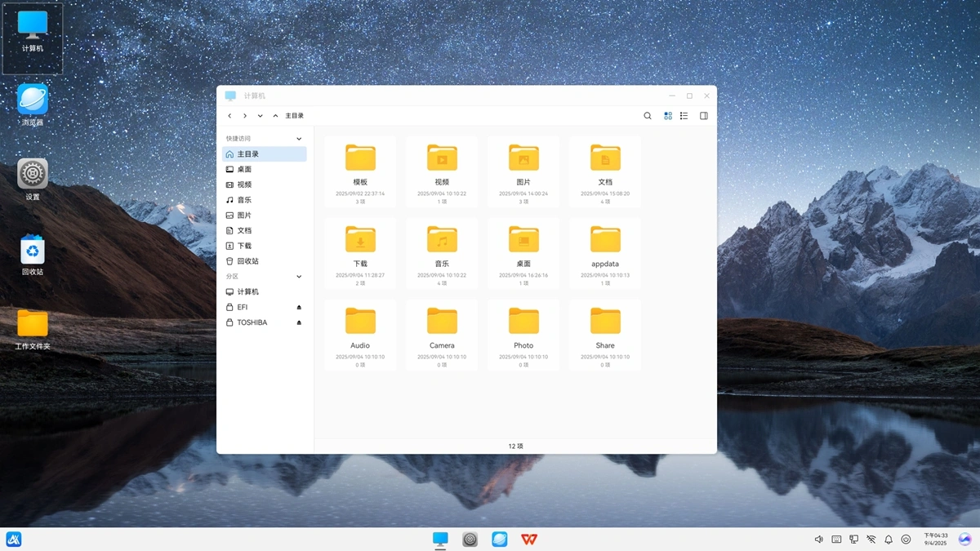Image resolution: width=980 pixels, height=551 pixels.
Task: Open 计算机 in the sidebar partitions
Action: pyautogui.click(x=247, y=291)
